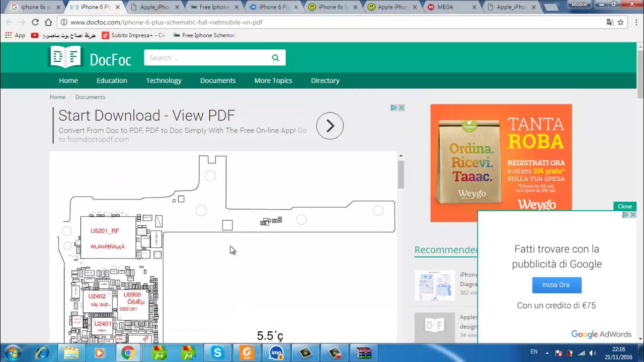Open the imo messenger taskbar icon
644x362 pixels.
[x=276, y=353]
